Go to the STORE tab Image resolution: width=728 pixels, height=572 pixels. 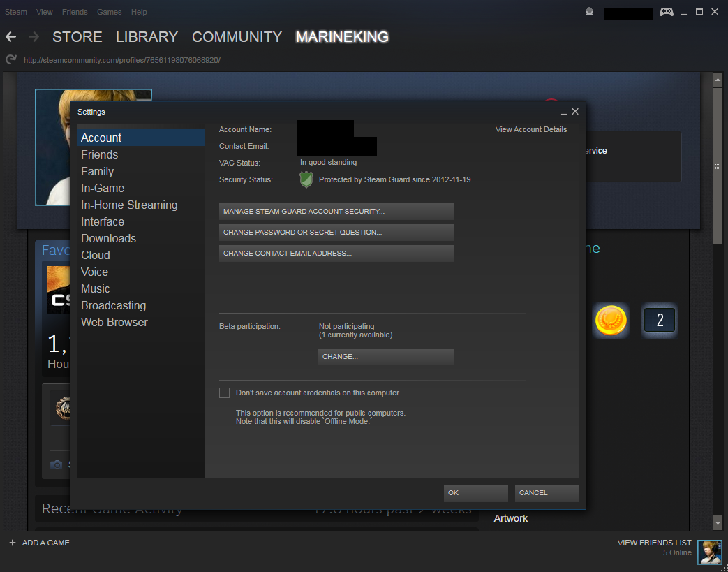[77, 37]
